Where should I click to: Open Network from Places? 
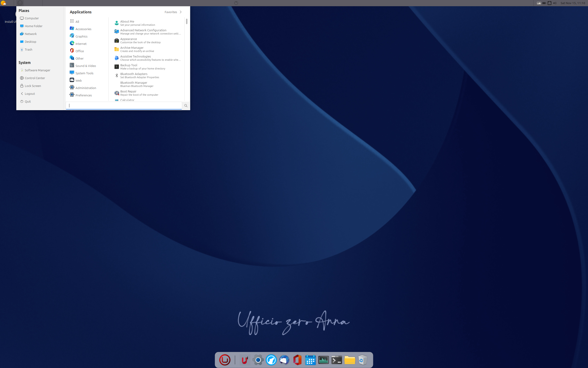40,34
